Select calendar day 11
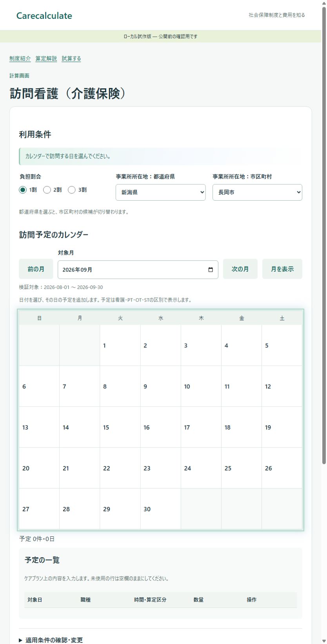The width and height of the screenshot is (327, 644). click(x=242, y=386)
